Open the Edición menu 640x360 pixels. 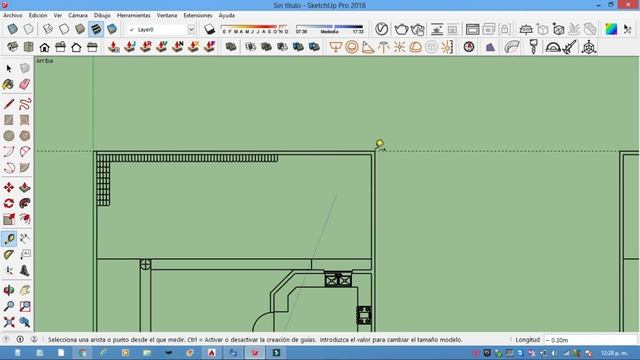pos(38,15)
